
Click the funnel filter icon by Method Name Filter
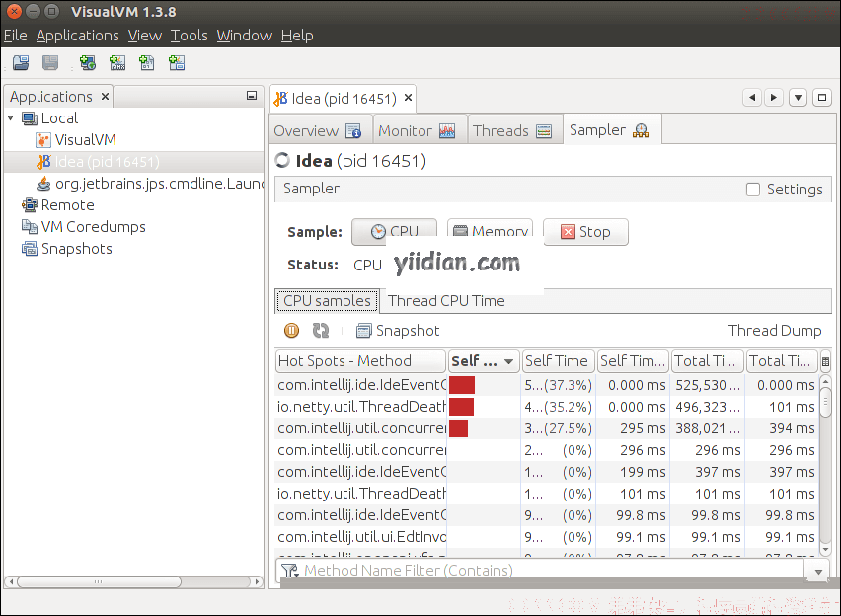[289, 571]
